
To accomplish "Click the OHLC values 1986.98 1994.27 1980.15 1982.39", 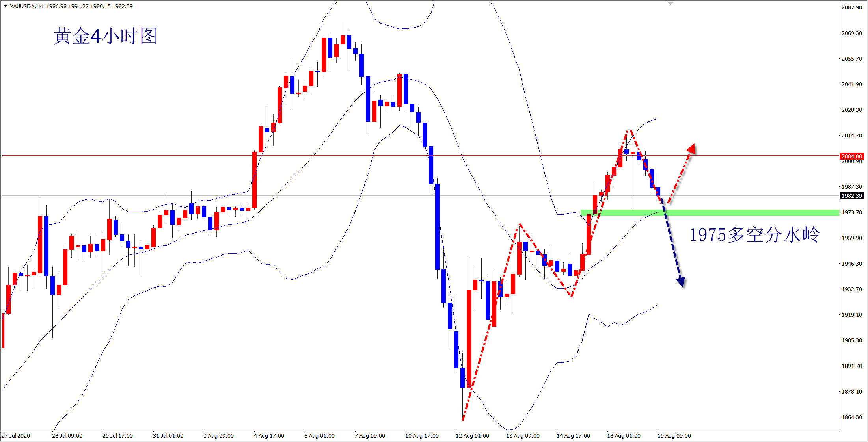I will coord(89,6).
